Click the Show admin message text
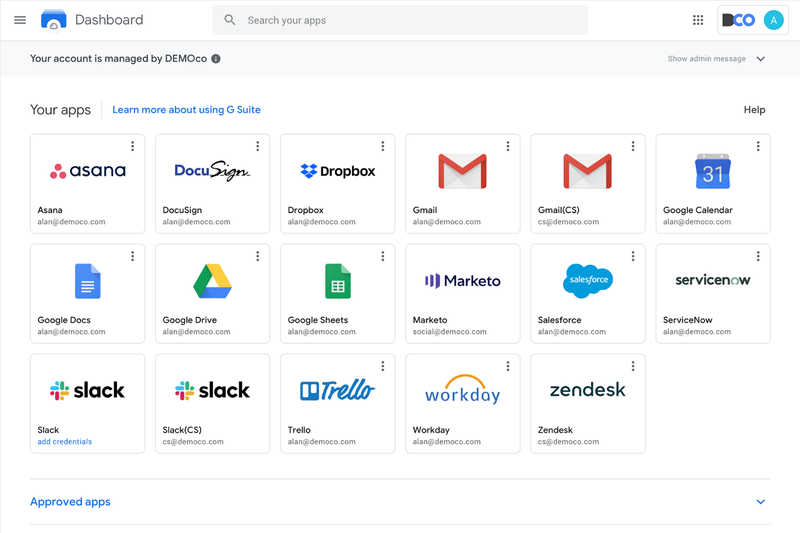 [x=707, y=59]
